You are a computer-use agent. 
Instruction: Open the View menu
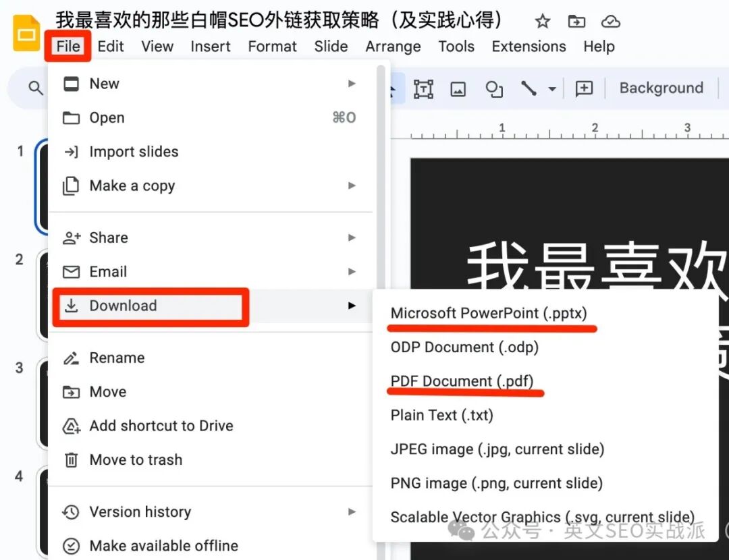click(157, 46)
